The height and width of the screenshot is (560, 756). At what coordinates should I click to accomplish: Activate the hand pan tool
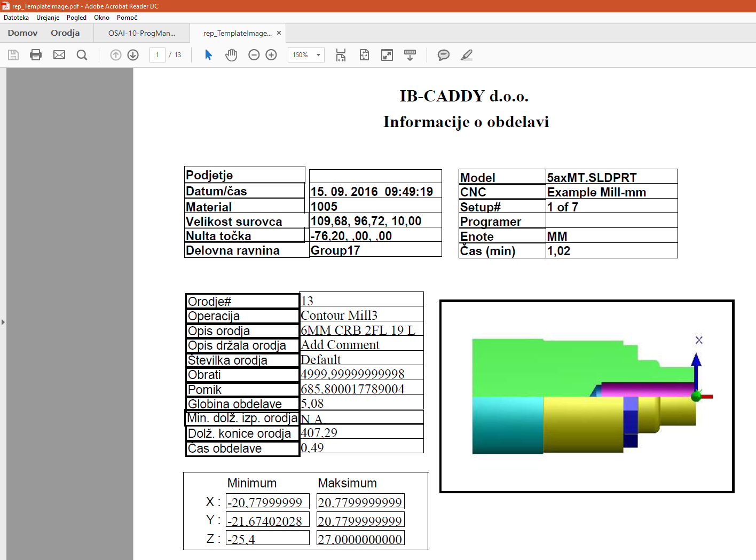pos(231,55)
